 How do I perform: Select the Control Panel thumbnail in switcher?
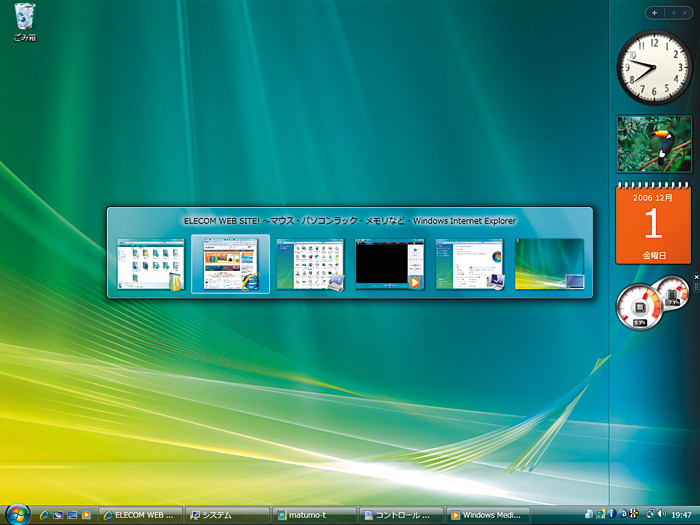point(310,264)
